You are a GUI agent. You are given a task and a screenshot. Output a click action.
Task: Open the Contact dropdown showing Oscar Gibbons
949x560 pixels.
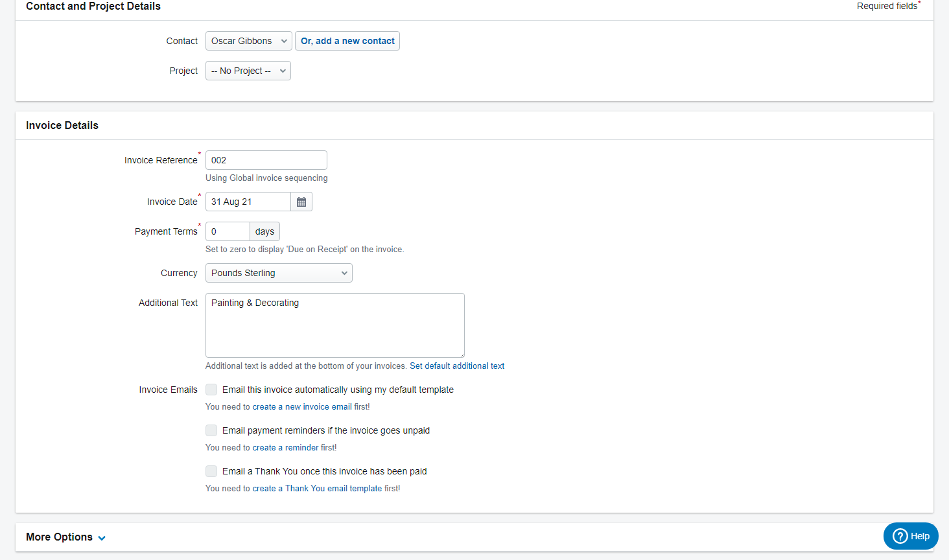[x=248, y=41]
